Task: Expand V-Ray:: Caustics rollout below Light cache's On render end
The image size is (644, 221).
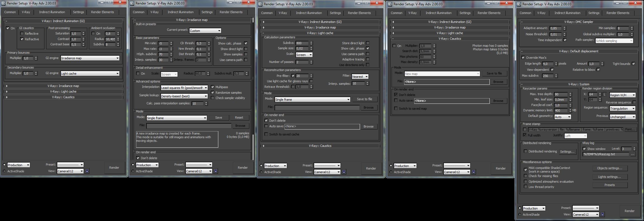Action: tap(320, 146)
